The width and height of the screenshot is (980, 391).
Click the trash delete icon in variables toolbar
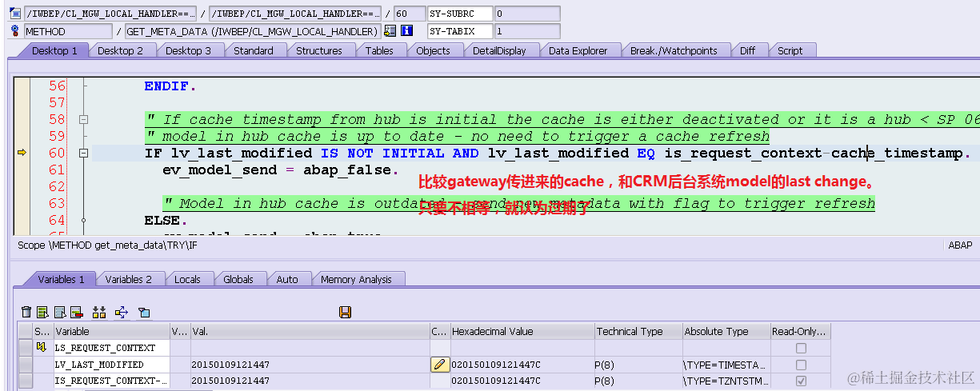tap(26, 313)
